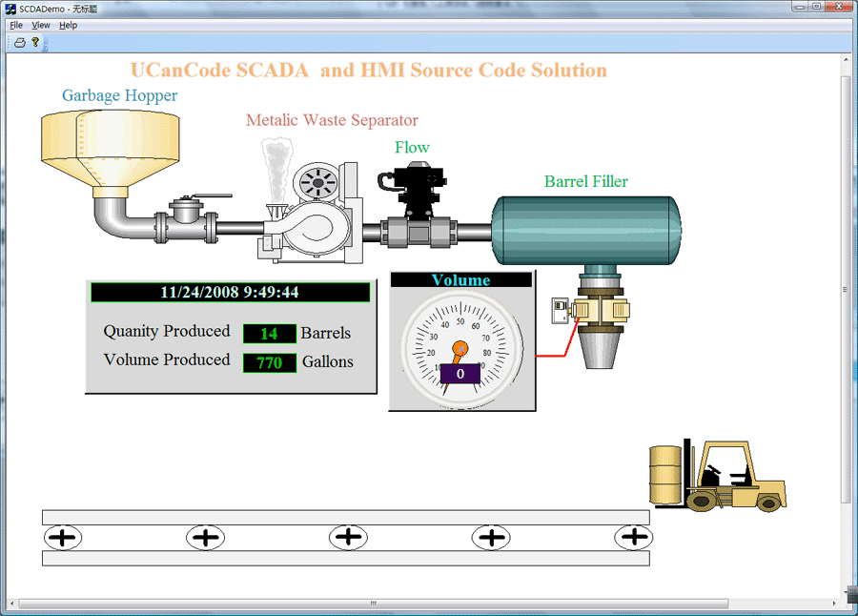Toggle the wall switch beside filler nozzle
Viewport: 858px width, 616px height.
[560, 311]
